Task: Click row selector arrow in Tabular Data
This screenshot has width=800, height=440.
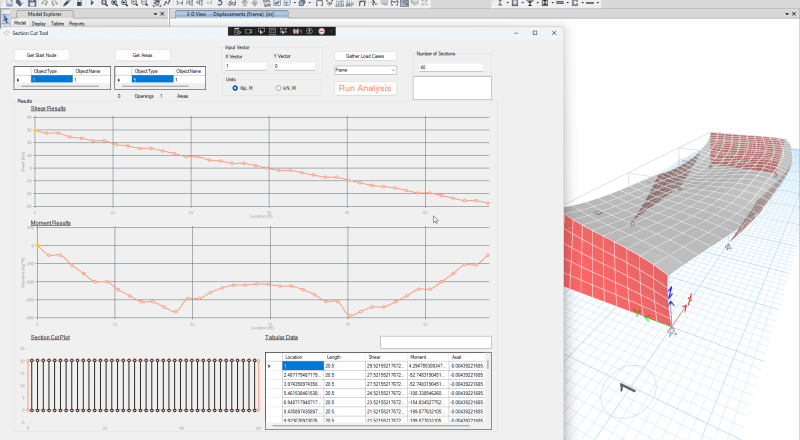Action: pos(269,366)
